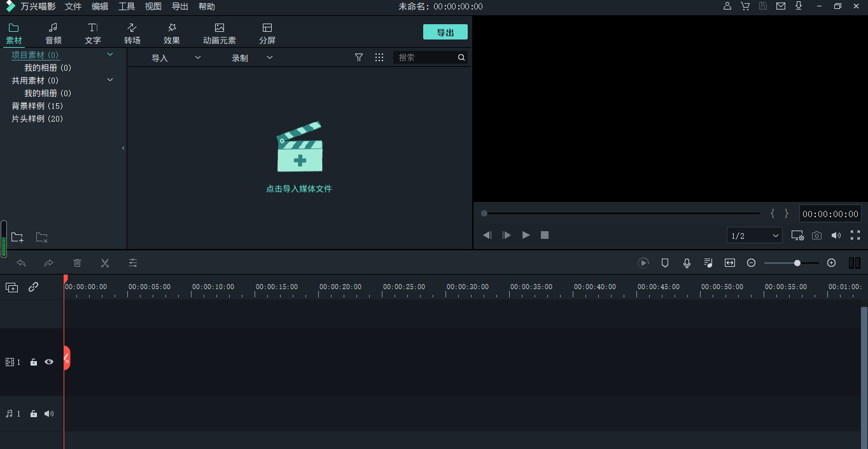
Task: Click the split scissors icon in timeline toolbar
Action: pyautogui.click(x=105, y=263)
